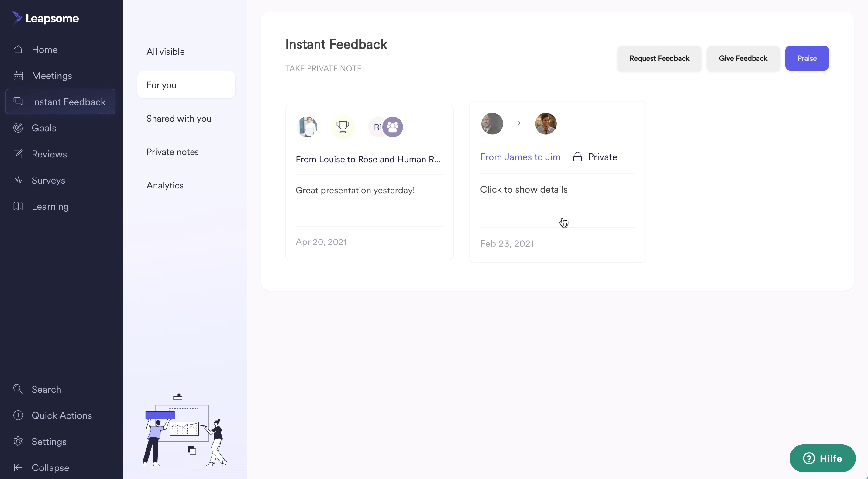Click the 'Feb 23, 2021' date
The image size is (868, 479).
pyautogui.click(x=507, y=243)
